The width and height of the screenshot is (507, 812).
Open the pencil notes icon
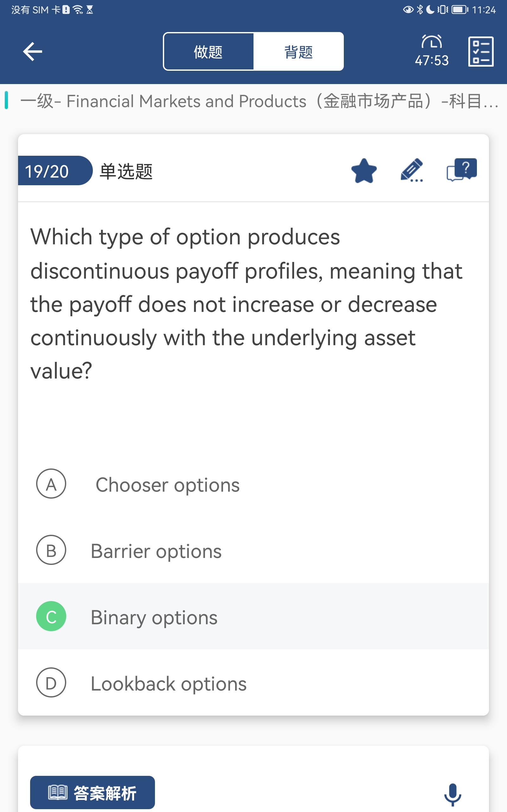pos(412,170)
